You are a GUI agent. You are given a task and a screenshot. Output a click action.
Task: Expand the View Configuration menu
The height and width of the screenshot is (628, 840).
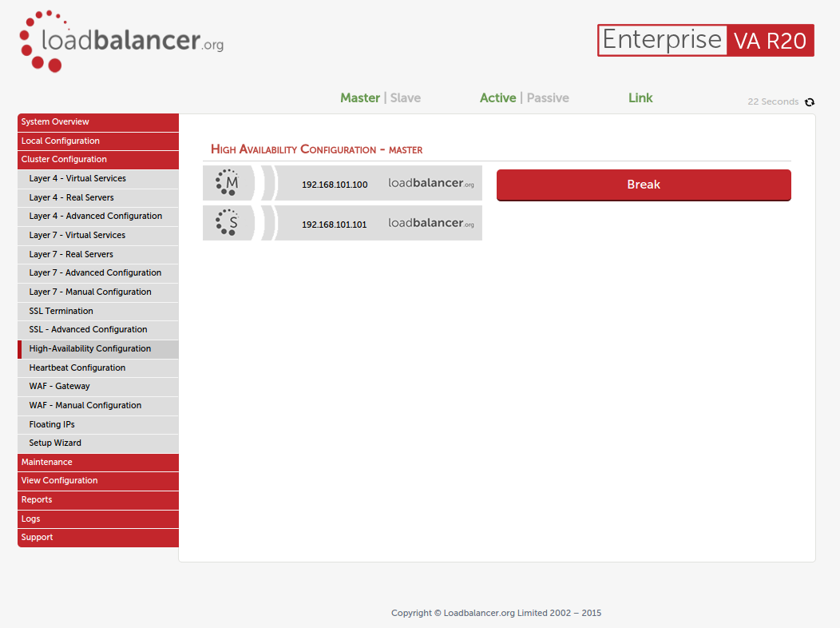(98, 481)
